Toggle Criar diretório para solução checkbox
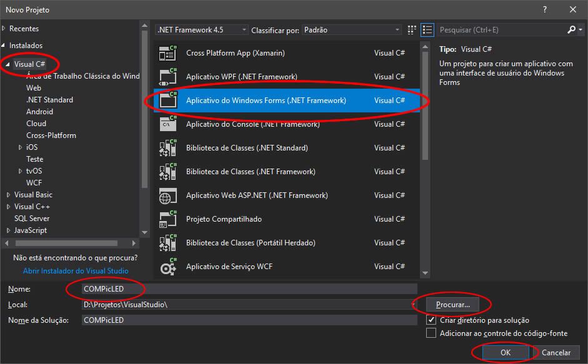588x364 pixels. [431, 320]
